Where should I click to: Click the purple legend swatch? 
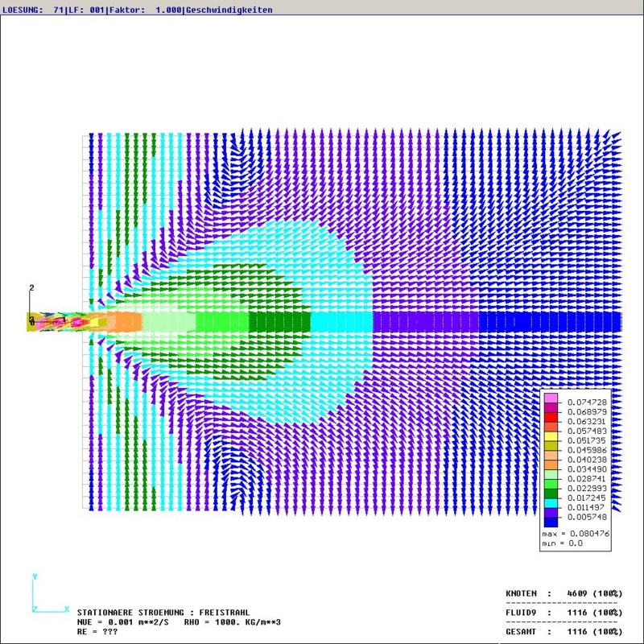[x=551, y=513]
